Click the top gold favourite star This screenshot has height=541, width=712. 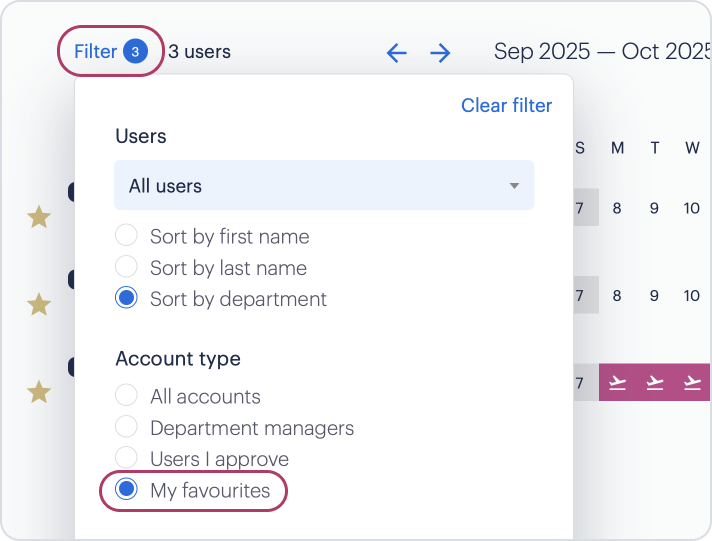pos(39,217)
